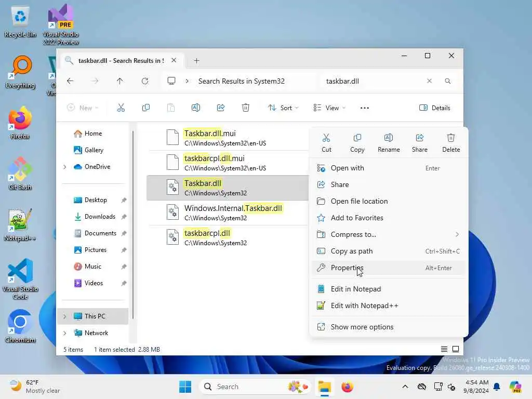Select Windows.Internal.Taskbar.dll file
The image size is (532, 399).
[x=228, y=212]
